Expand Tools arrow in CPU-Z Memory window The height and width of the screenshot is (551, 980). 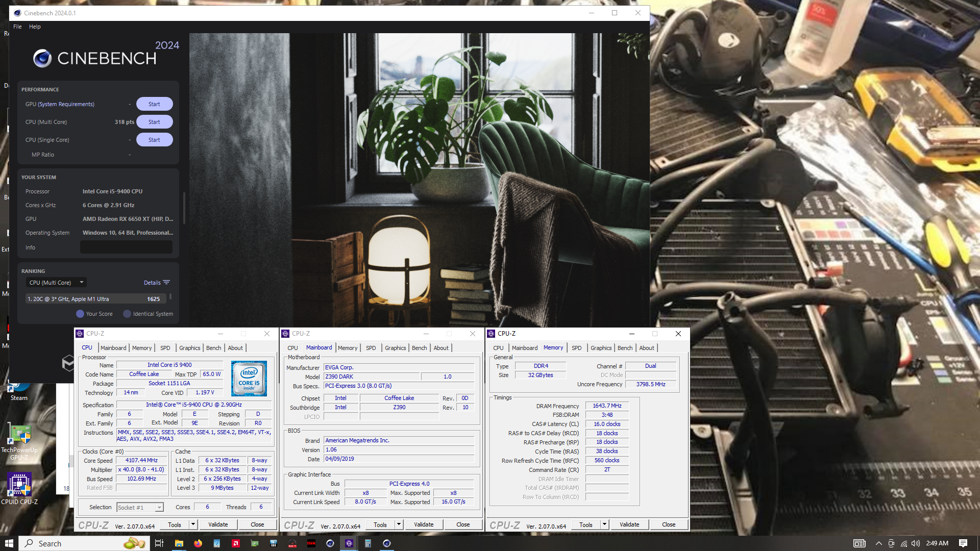(x=604, y=524)
